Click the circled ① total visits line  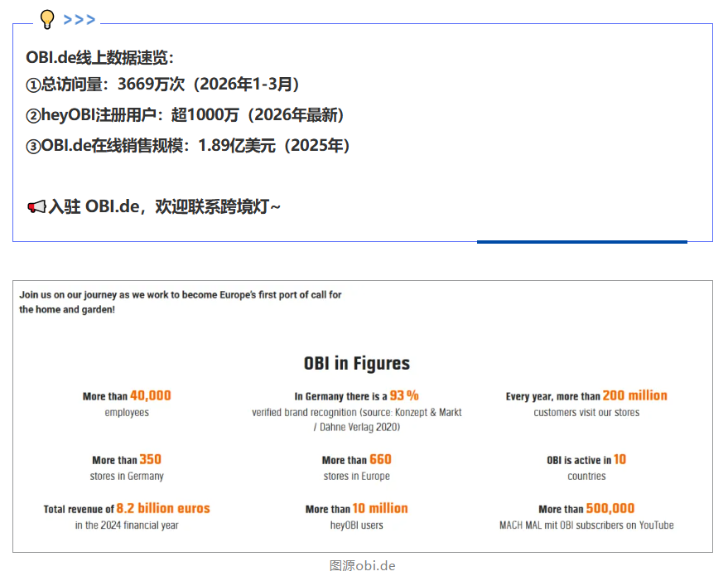162,84
